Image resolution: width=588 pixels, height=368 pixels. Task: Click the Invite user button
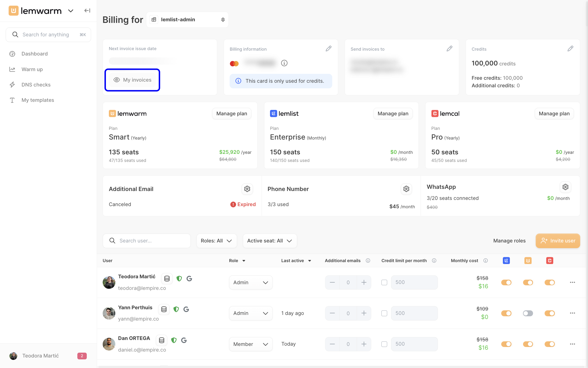click(558, 241)
